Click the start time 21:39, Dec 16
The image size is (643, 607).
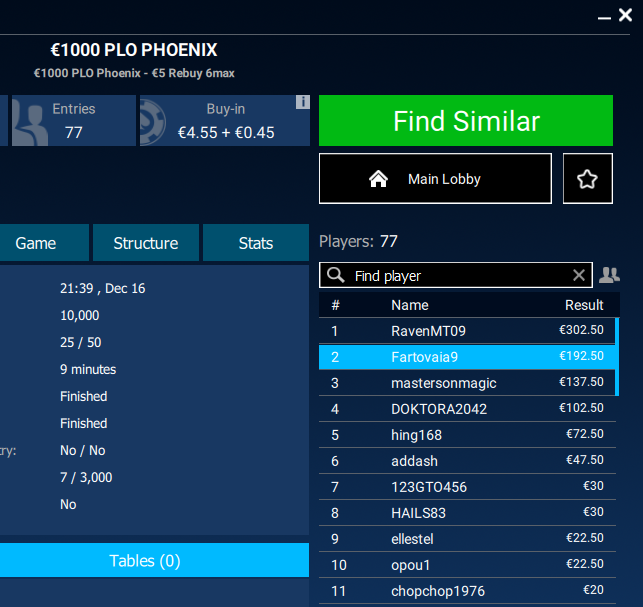click(x=103, y=288)
